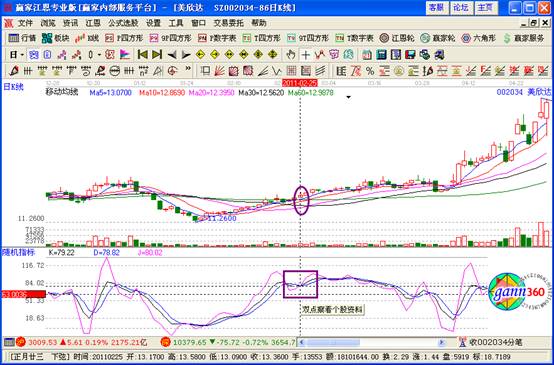Image resolution: width=554 pixels, height=365 pixels.
Task: Click the 随机指标 indicator label
Action: pos(18,252)
